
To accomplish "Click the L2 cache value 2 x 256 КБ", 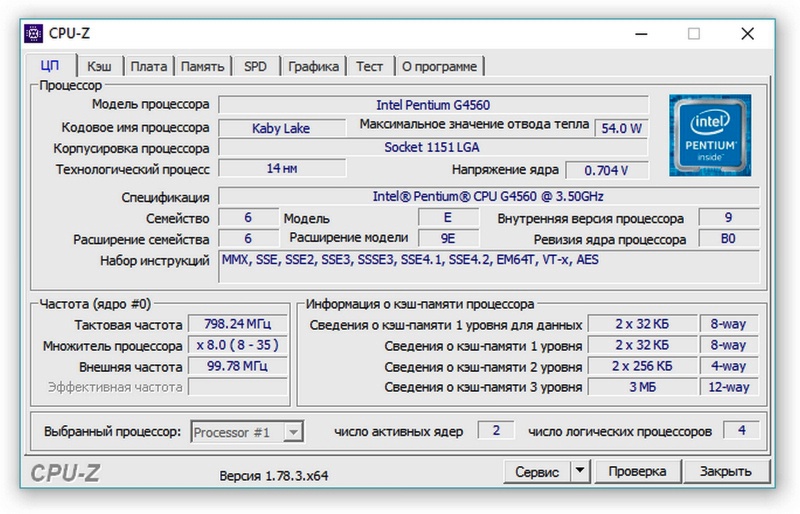I will (642, 366).
